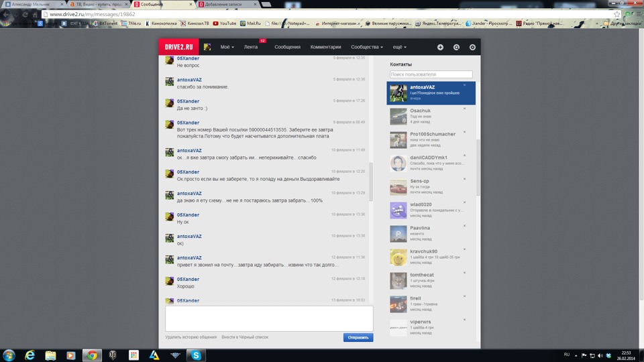Open the BitTorrent bookmark
This screenshot has width=644, height=362.
105,23
